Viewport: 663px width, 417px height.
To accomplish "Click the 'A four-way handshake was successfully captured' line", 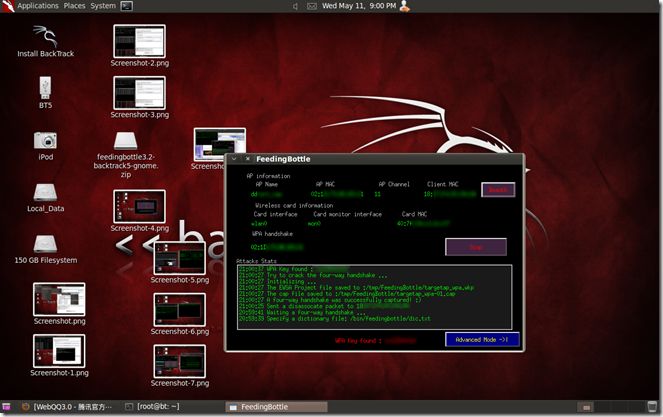I will pyautogui.click(x=330, y=300).
